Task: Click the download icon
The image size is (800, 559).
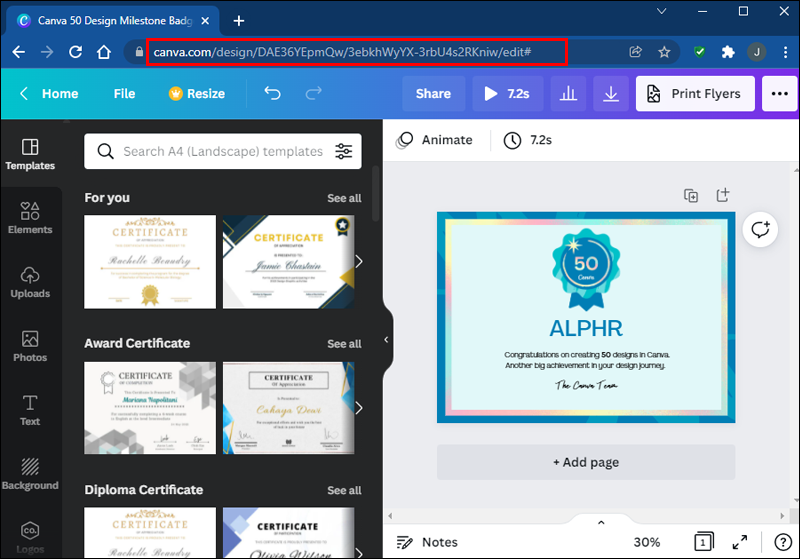Action: pos(611,93)
